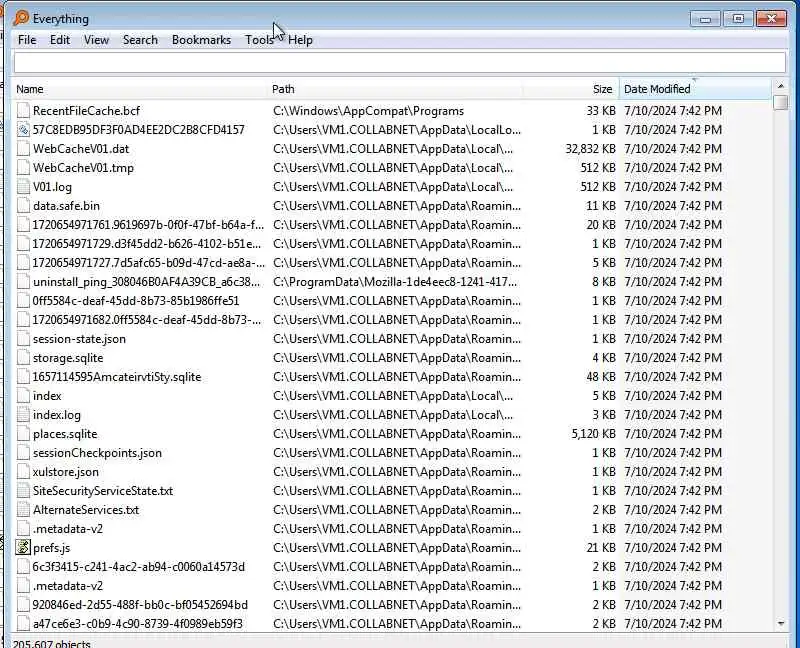The image size is (800, 648).
Task: Click scrollbar down arrow
Action: pos(780,624)
